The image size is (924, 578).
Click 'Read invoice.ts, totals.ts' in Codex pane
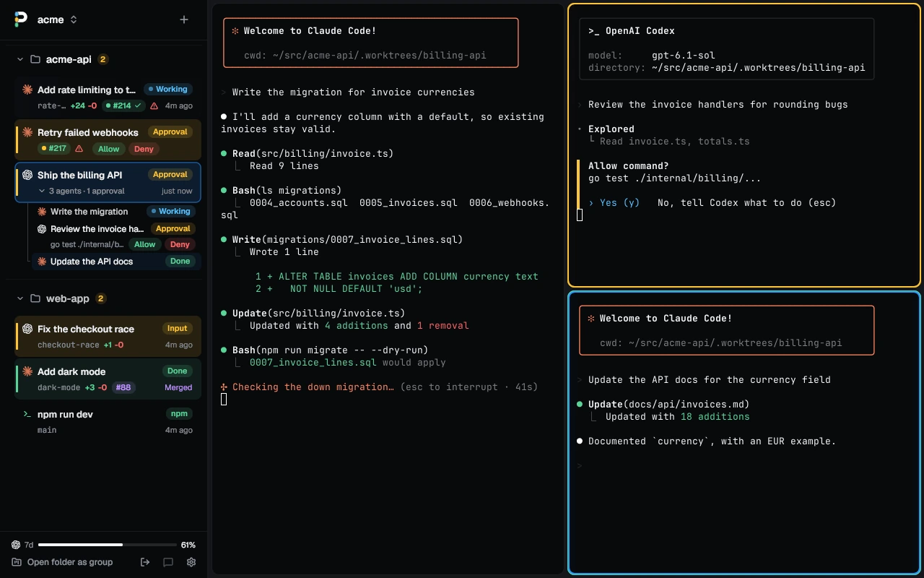[675, 142]
